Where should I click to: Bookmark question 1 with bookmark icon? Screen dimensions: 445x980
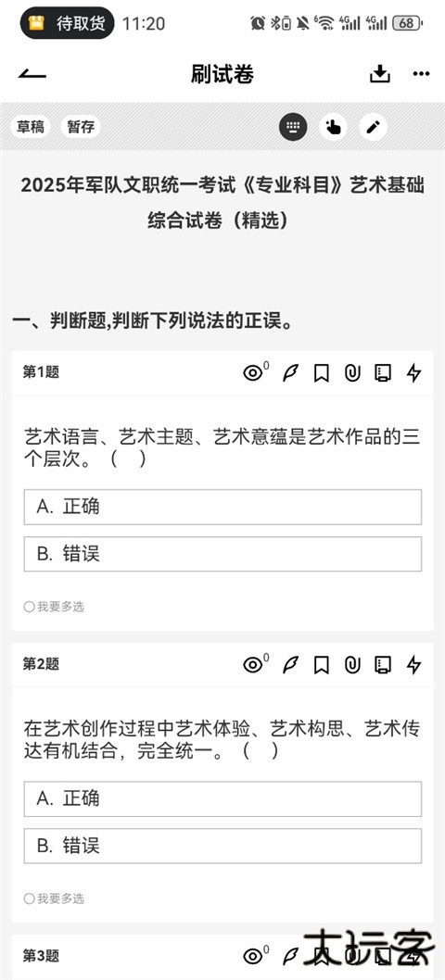(x=321, y=373)
